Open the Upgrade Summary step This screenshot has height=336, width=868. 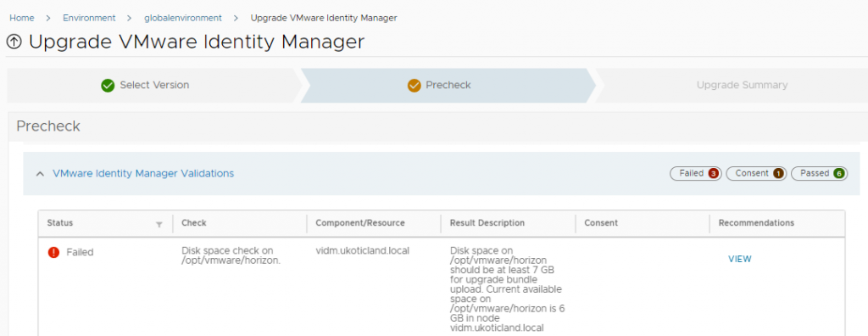pyautogui.click(x=742, y=86)
